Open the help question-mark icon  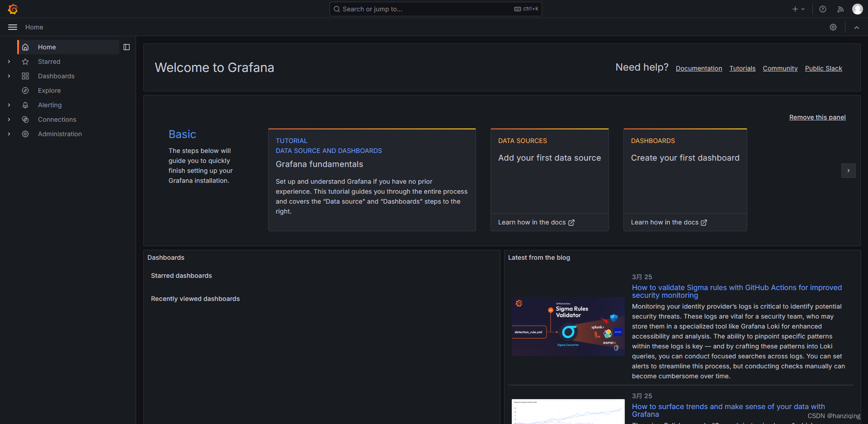823,9
